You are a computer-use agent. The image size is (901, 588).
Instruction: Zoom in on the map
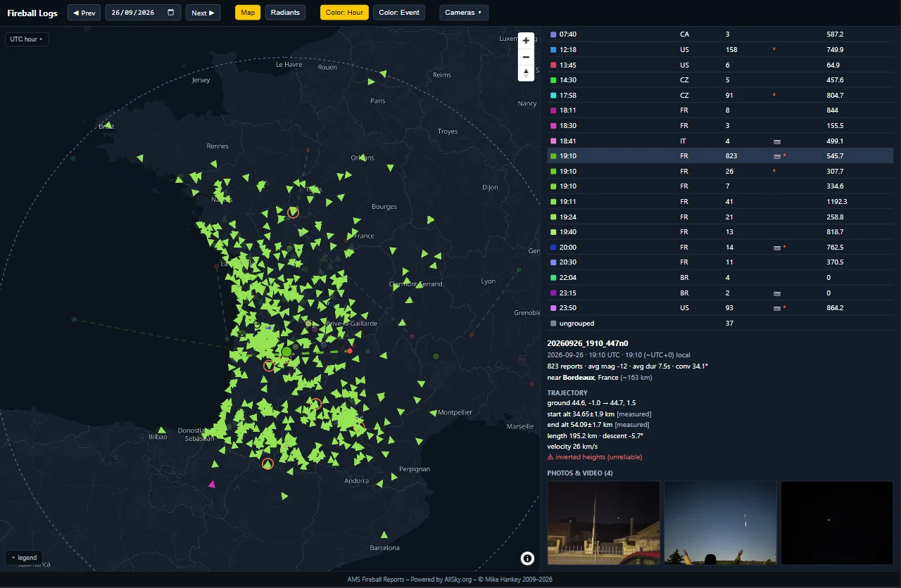[526, 41]
